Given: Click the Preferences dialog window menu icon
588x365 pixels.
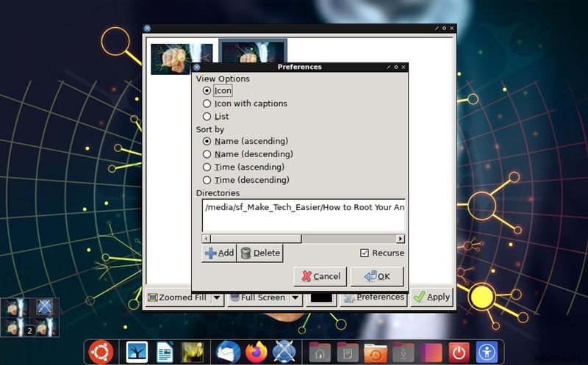Looking at the screenshot, I should (x=197, y=67).
